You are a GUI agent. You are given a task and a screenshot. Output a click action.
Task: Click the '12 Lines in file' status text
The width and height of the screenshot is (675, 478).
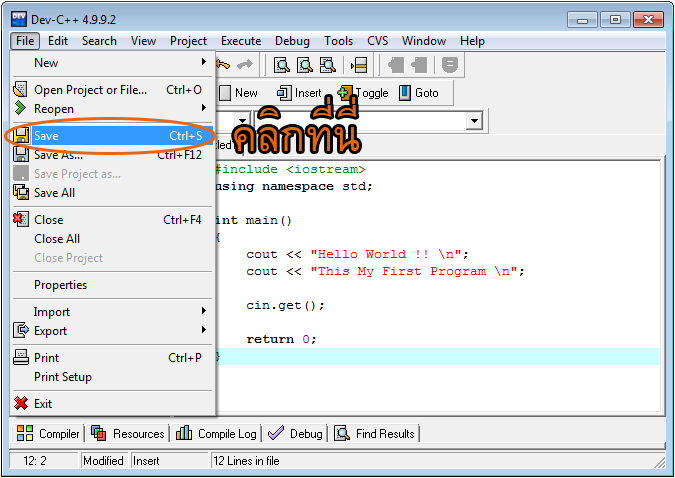coord(246,461)
